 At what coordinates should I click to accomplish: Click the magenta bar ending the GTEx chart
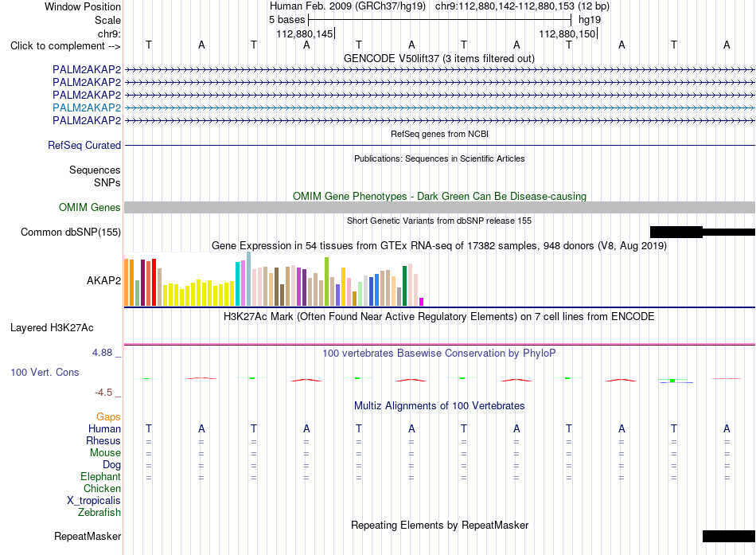click(421, 302)
